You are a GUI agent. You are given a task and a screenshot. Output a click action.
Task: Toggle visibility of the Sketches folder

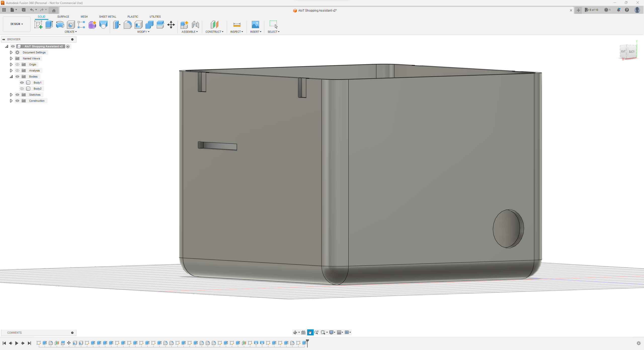(x=17, y=94)
